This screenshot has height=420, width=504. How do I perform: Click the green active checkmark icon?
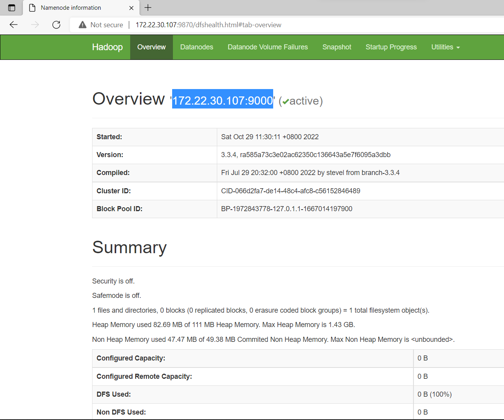click(x=285, y=101)
